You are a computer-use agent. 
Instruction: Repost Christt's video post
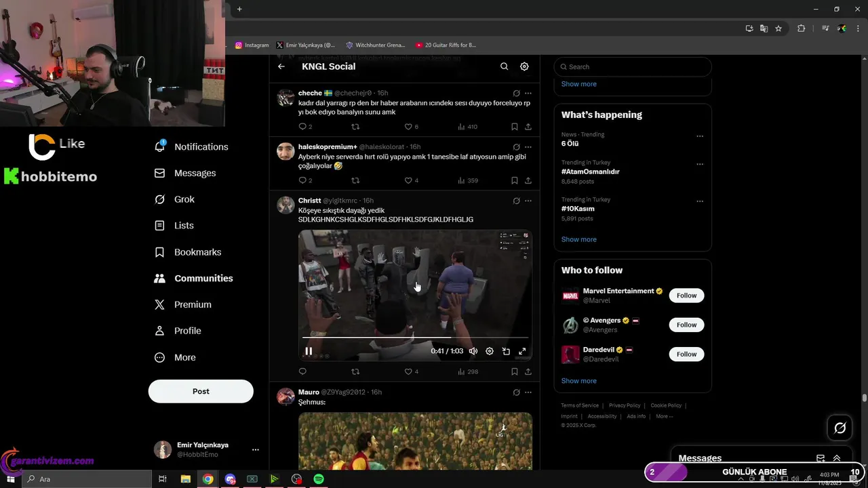355,371
